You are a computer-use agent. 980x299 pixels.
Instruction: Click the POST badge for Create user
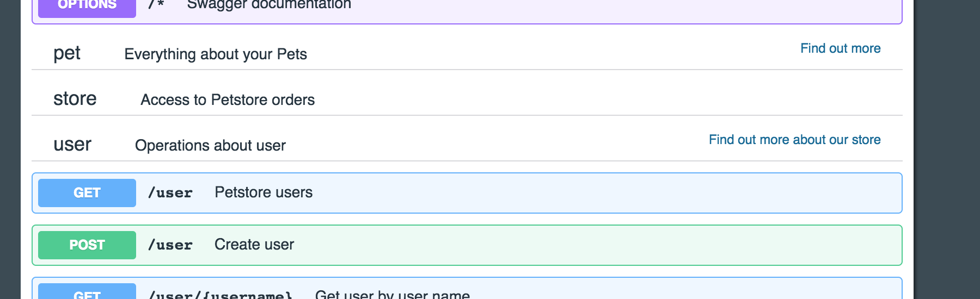87,245
